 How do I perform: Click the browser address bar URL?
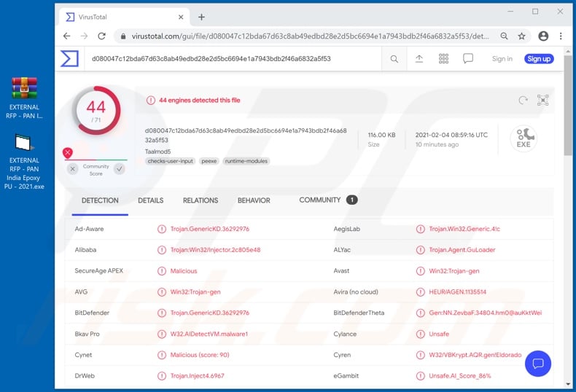pos(310,36)
